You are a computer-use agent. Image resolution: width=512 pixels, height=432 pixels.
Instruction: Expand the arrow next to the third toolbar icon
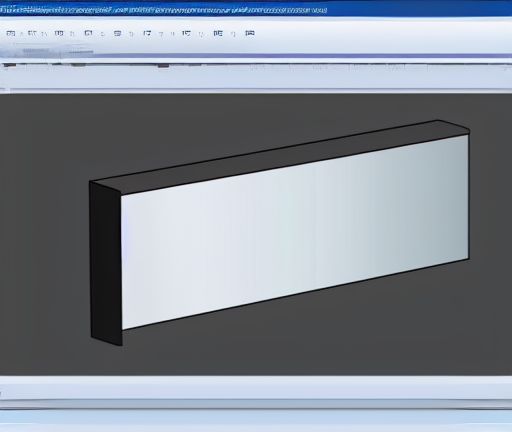tap(72, 34)
